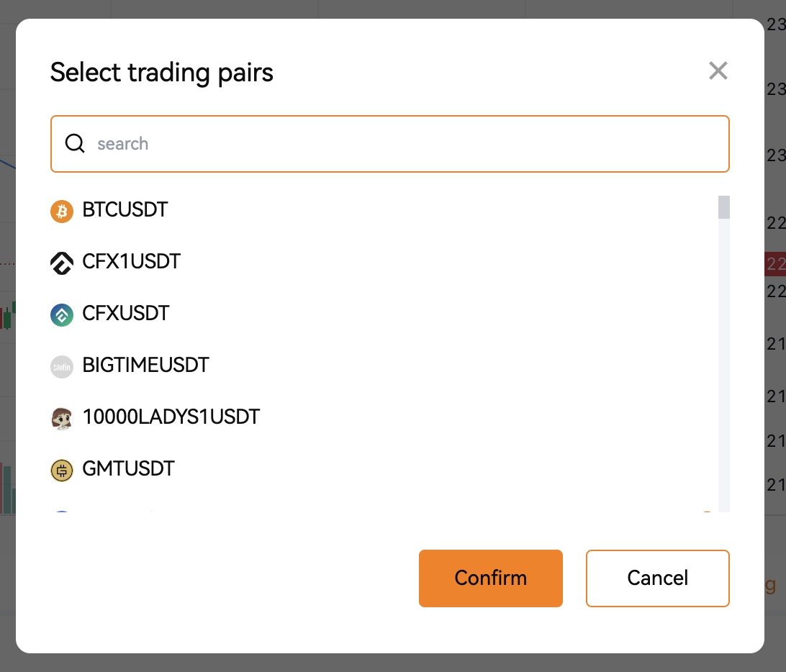Select the GMTUSDT pair name
The image size is (786, 672).
(x=128, y=468)
